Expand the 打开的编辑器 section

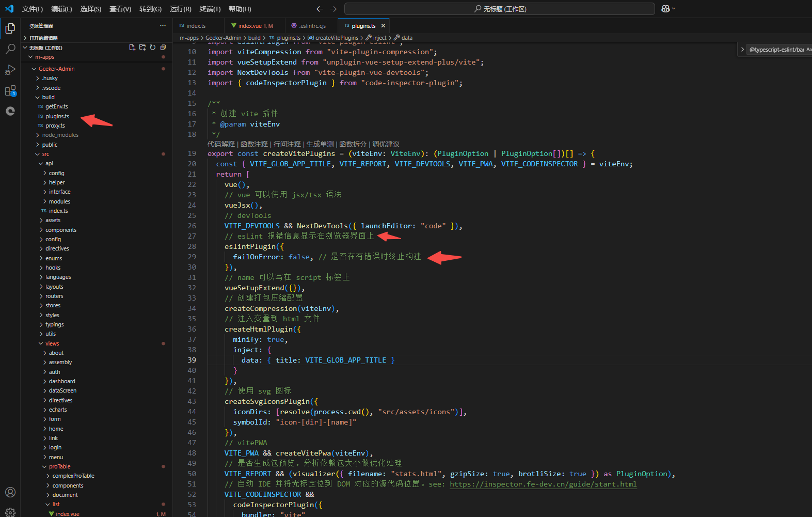(x=43, y=38)
